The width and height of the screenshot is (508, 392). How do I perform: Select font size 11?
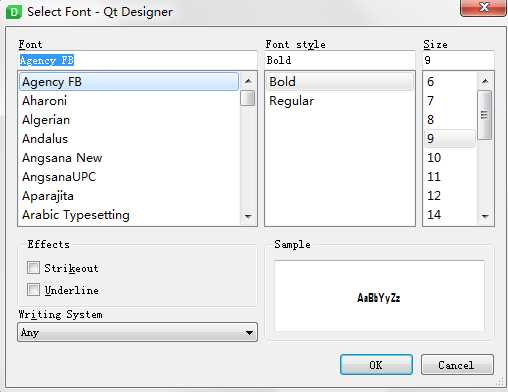[450, 177]
